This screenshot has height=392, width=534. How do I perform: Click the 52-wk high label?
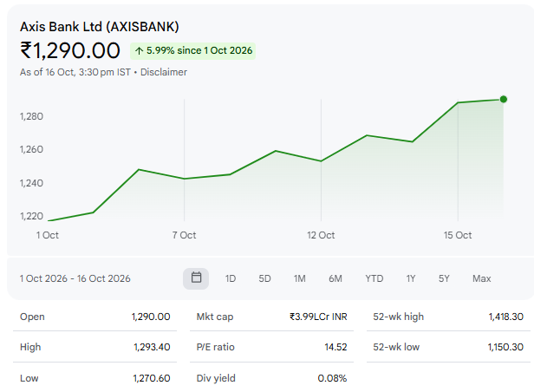(399, 317)
